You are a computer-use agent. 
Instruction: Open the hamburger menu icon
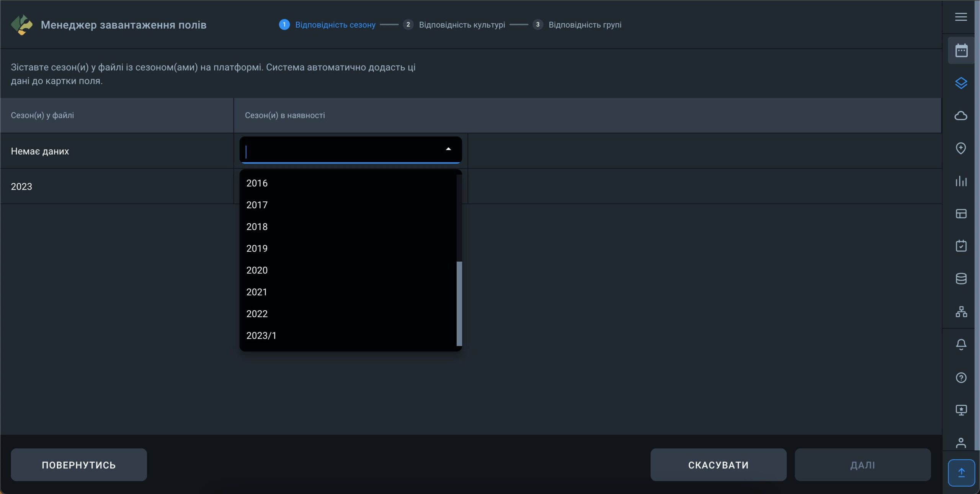pyautogui.click(x=960, y=17)
